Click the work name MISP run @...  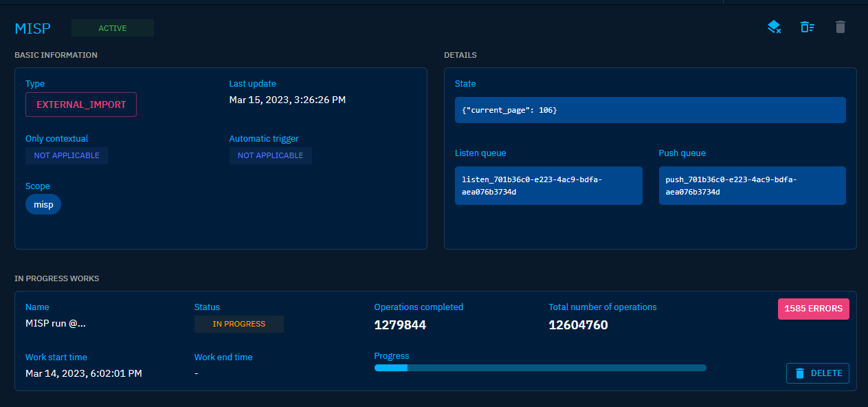point(56,324)
